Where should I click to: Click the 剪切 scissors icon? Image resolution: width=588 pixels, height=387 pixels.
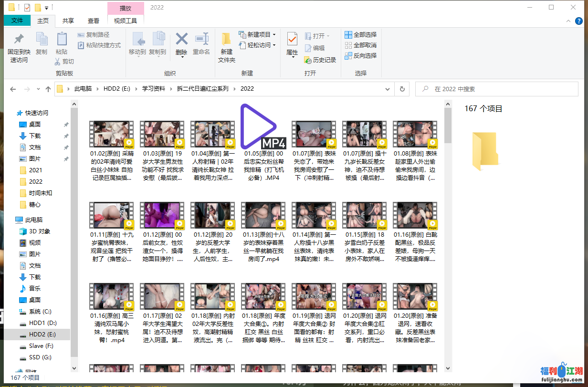[57, 61]
